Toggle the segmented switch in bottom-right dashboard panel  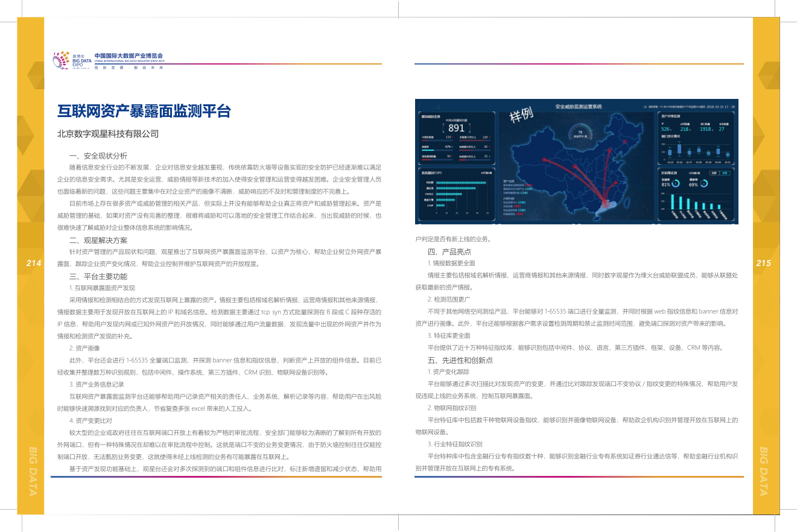(x=721, y=173)
